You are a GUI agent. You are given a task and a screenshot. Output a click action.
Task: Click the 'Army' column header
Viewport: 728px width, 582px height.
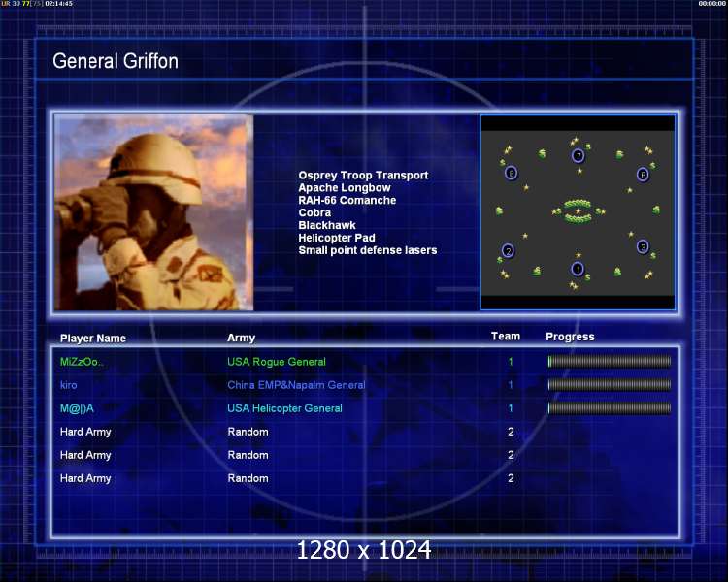(x=241, y=338)
